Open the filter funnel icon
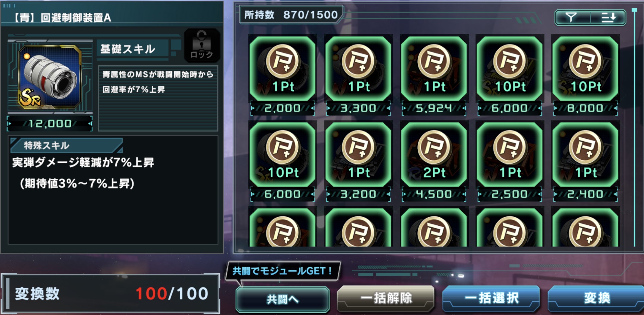 coord(572,18)
